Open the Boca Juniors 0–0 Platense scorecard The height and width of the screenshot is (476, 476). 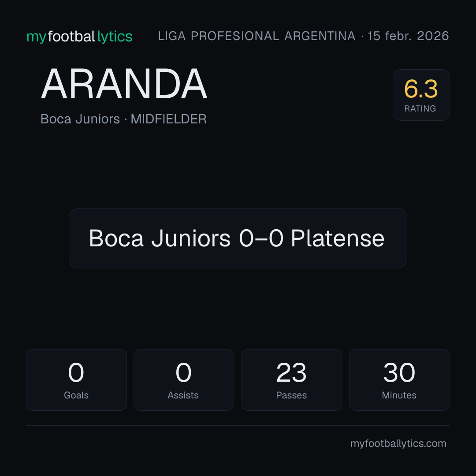238,238
